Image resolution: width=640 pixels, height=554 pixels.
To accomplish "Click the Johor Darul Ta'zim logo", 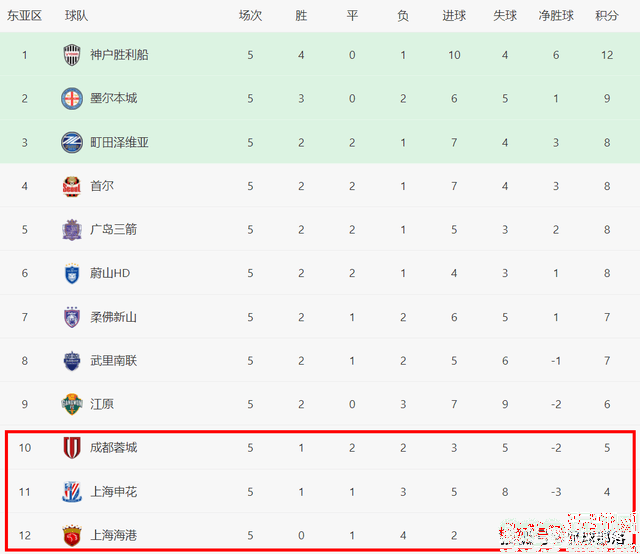I will click(72, 317).
